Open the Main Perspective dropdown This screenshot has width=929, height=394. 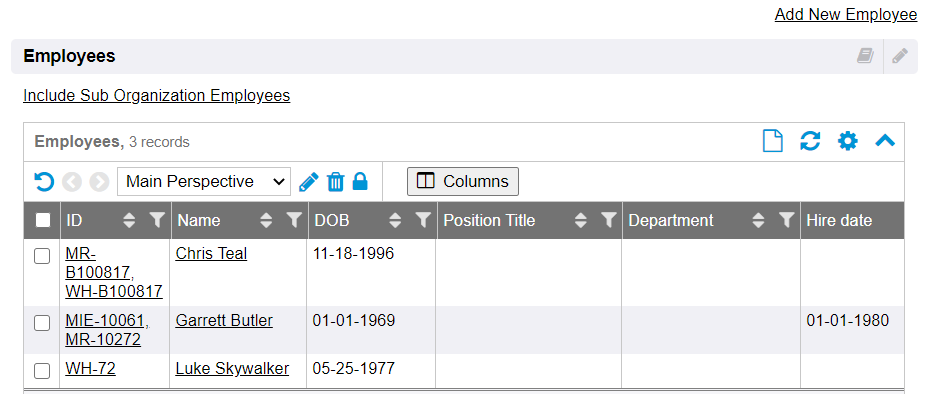[x=204, y=181]
